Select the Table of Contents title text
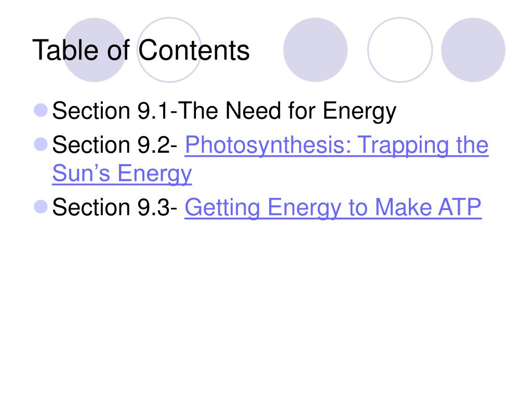The width and height of the screenshot is (532, 399). (141, 50)
